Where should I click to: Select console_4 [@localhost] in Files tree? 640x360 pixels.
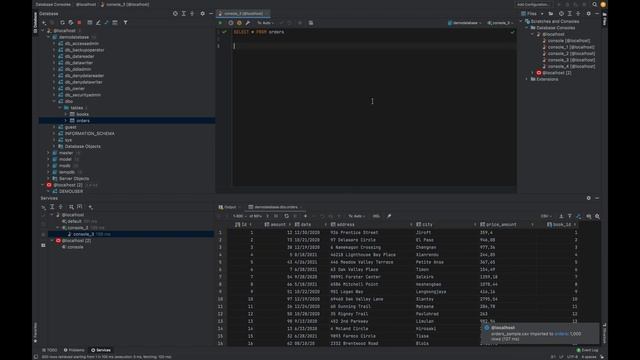(x=571, y=67)
